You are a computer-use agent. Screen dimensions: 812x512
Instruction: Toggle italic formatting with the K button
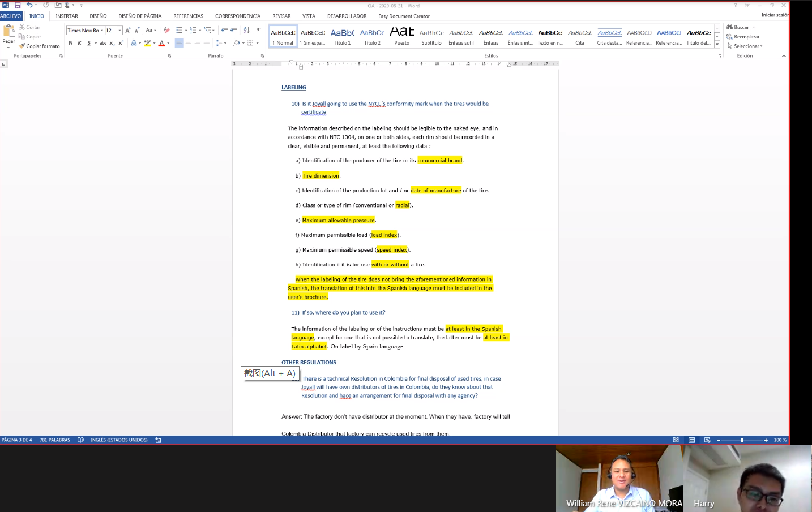pyautogui.click(x=79, y=43)
